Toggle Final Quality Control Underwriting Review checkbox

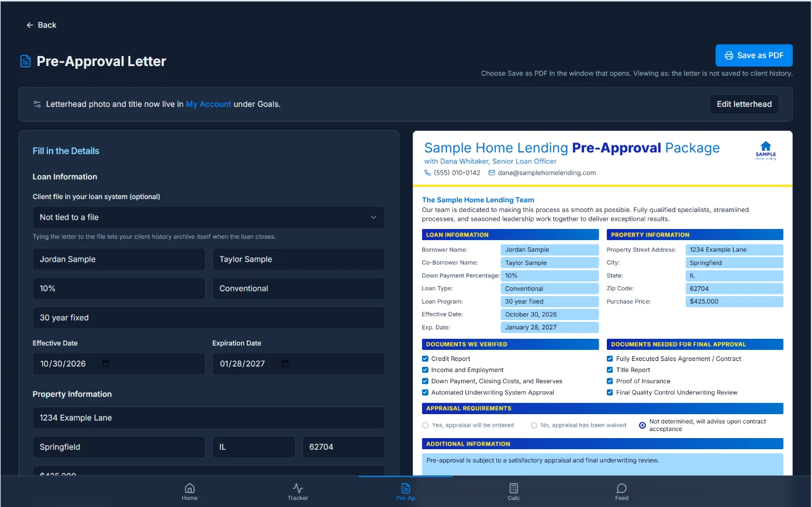click(x=610, y=393)
